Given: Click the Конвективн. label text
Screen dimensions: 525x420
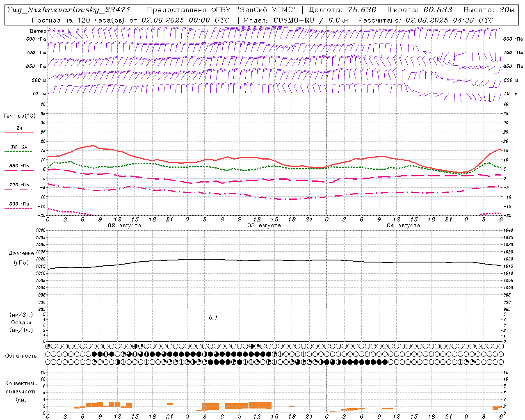Looking at the screenshot, I should [x=21, y=383].
